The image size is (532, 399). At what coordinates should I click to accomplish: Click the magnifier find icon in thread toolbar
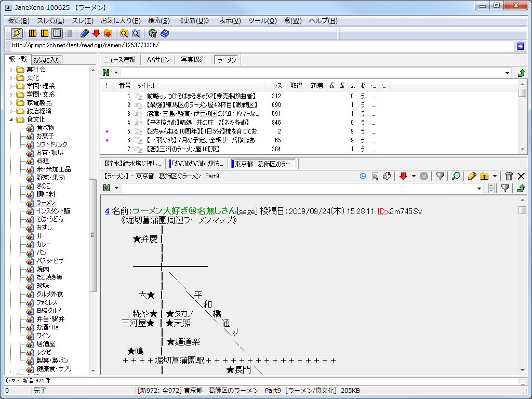(x=456, y=176)
